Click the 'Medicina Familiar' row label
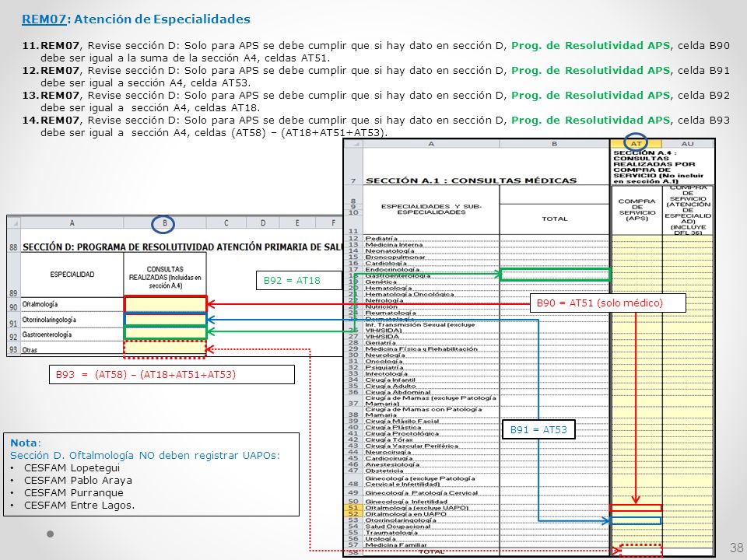Screen dimensions: 747x560 tap(395, 544)
